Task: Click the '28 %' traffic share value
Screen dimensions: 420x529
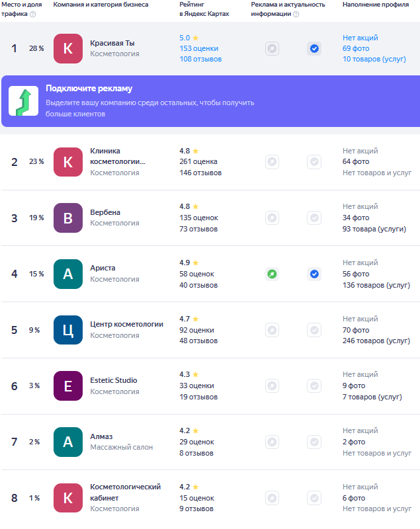Action: [x=36, y=48]
